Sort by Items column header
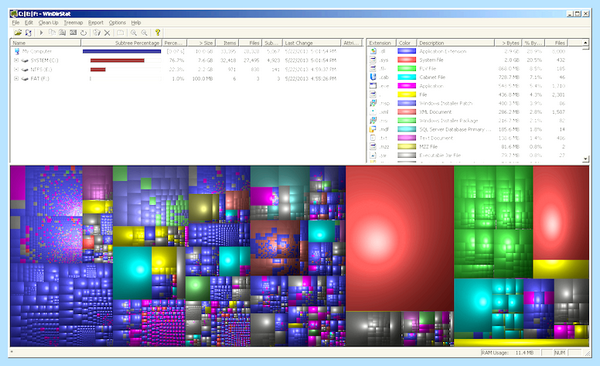 tap(227, 43)
